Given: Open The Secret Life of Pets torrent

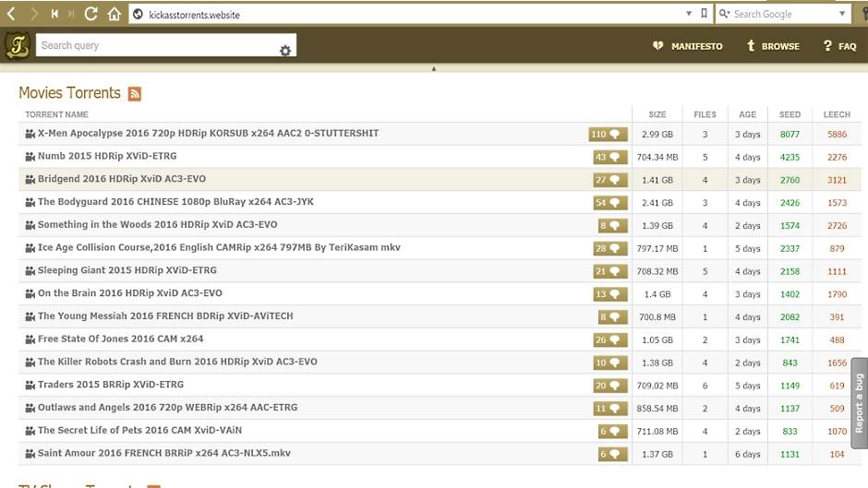Looking at the screenshot, I should (x=139, y=431).
